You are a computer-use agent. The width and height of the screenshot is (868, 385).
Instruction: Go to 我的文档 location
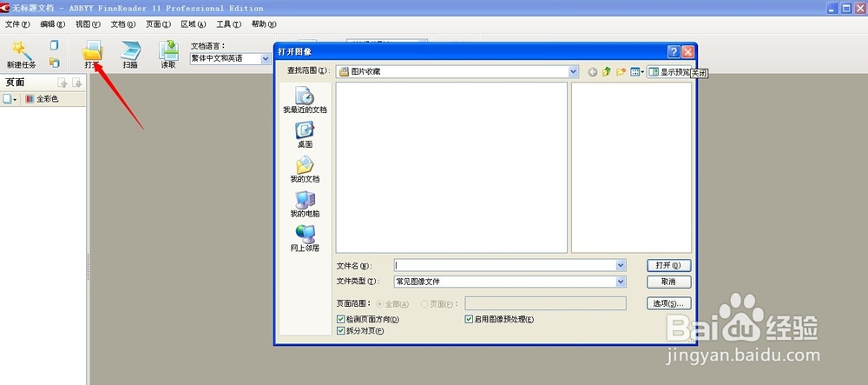click(305, 169)
